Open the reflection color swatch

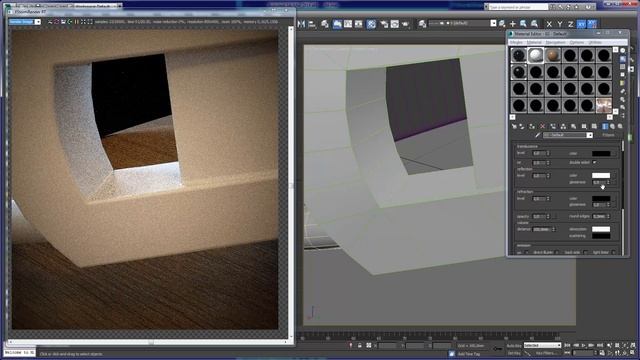coord(601,176)
